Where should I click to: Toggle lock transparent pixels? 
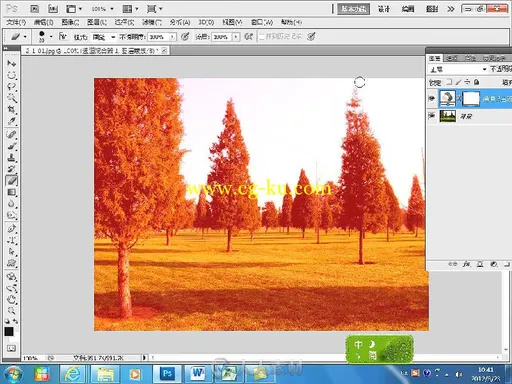(x=449, y=82)
